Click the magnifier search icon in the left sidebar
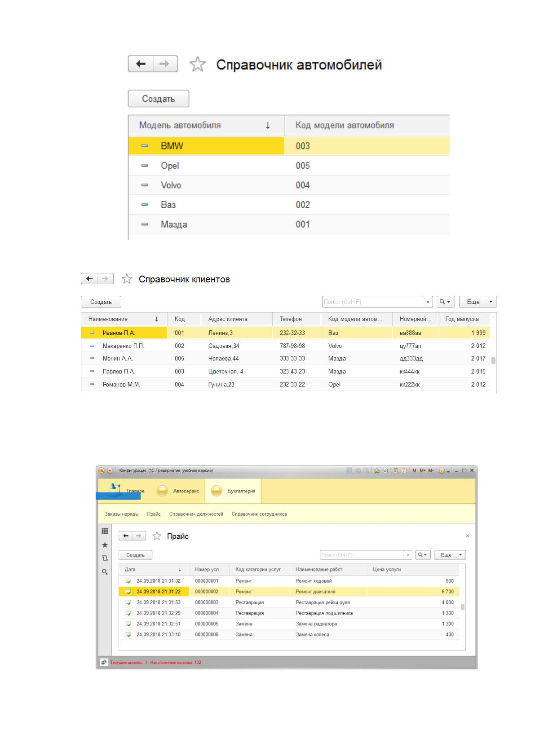Screen dimensions: 535x756 (105, 572)
